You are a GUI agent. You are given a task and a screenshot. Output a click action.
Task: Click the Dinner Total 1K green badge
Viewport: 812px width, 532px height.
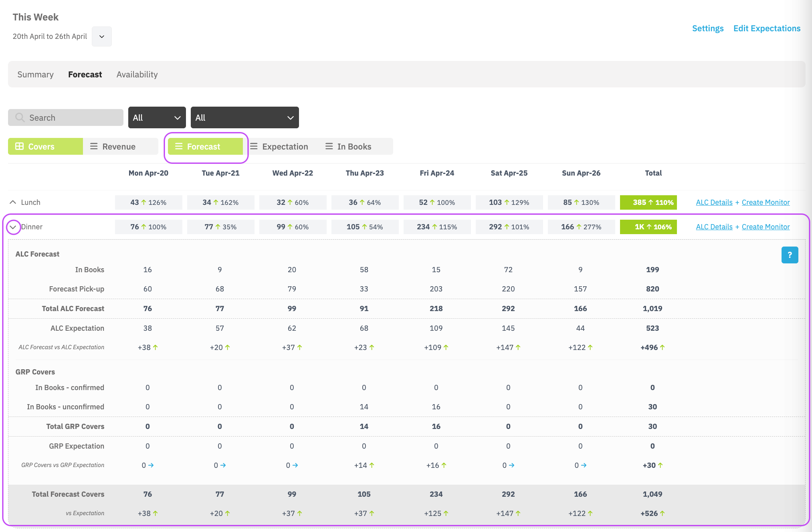pos(648,227)
